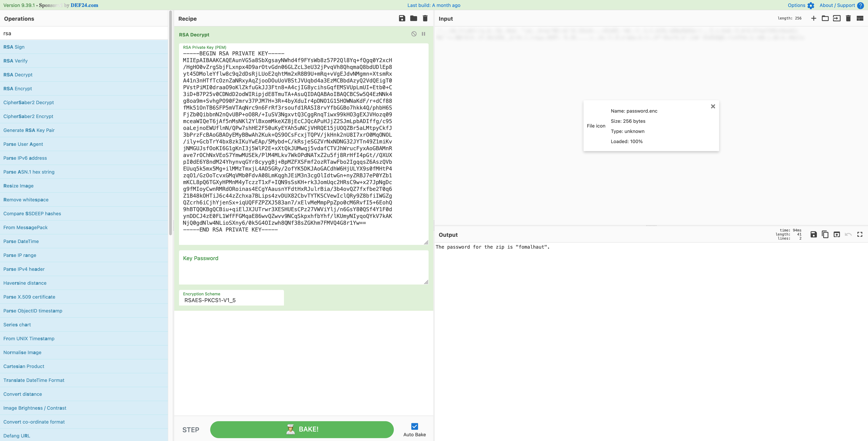Disable the RSA Decrypt operation
The width and height of the screenshot is (868, 441).
414,34
